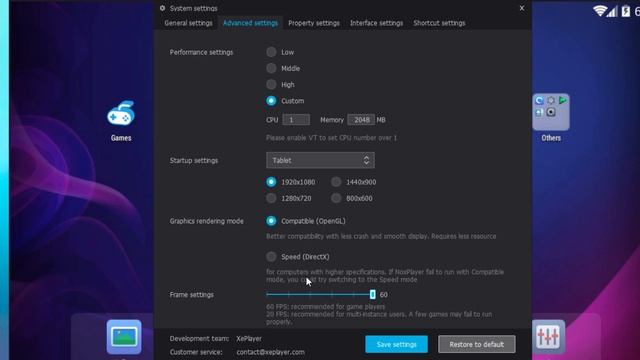Viewport: 640px width, 360px height.
Task: Choose 1280x720 resolution
Action: (271, 198)
